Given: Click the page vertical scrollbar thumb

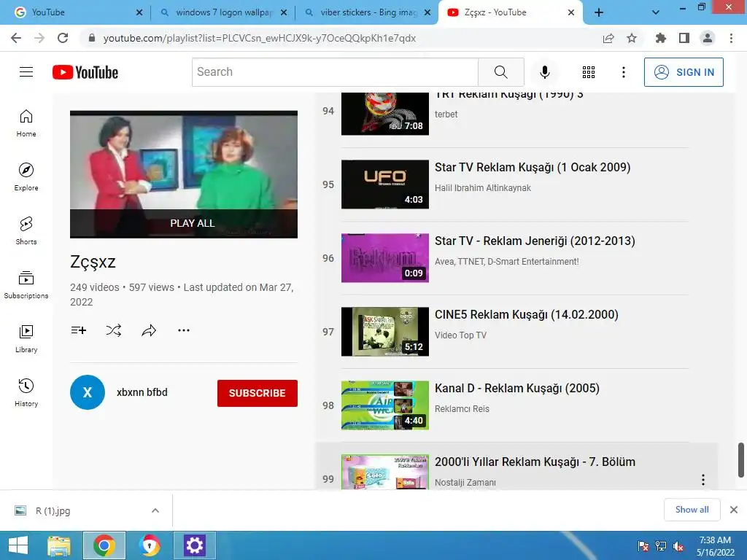Looking at the screenshot, I should coord(741,459).
